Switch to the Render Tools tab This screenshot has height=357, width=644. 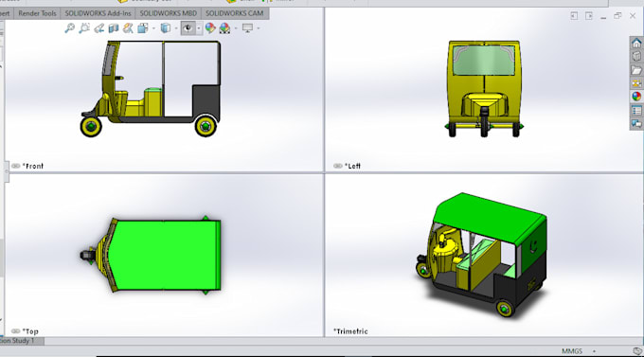pos(37,13)
